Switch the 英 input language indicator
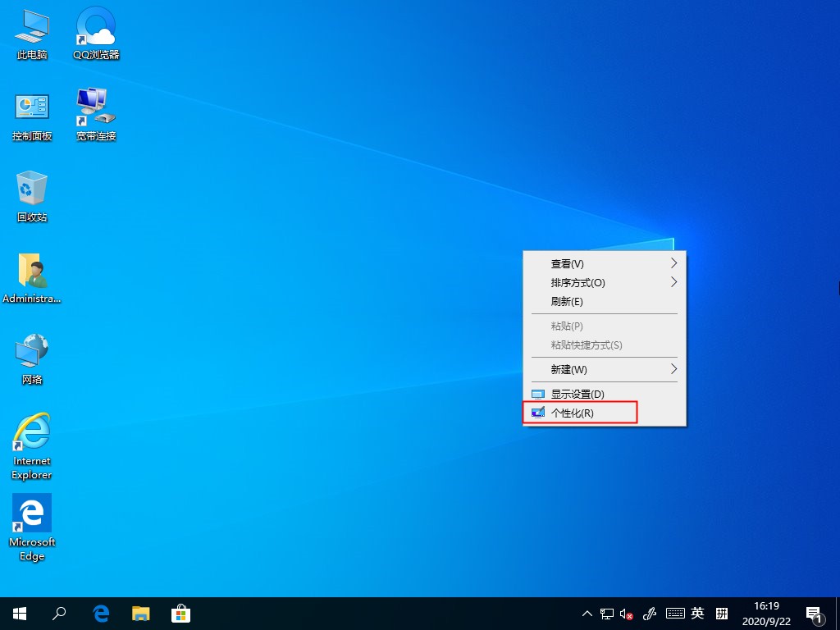 coord(696,613)
